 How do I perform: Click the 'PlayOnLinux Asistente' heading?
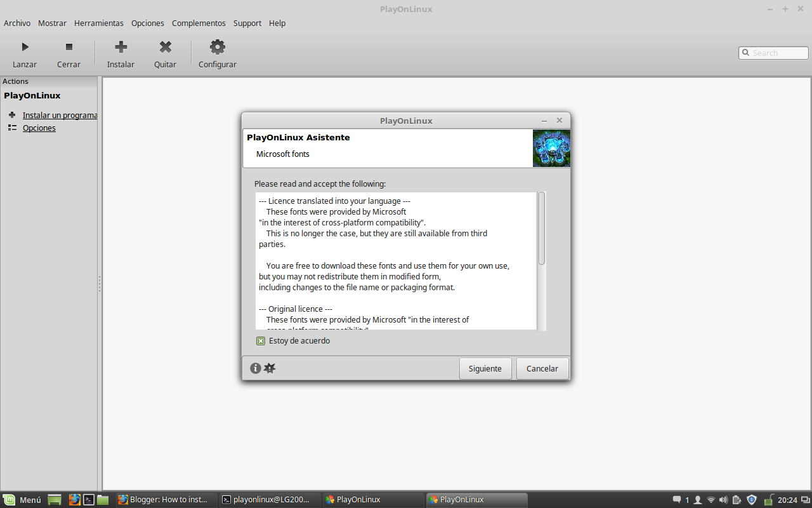(x=298, y=137)
